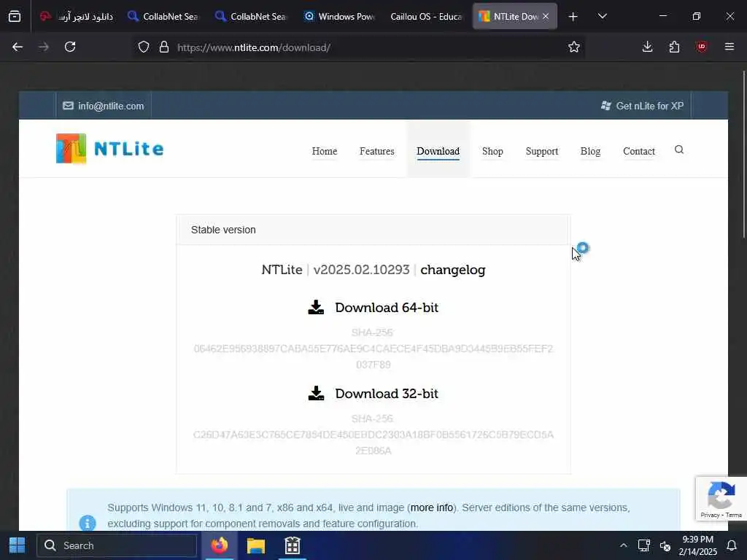This screenshot has height=560, width=747.
Task: Click the Get nLite for XP link
Action: 642,106
